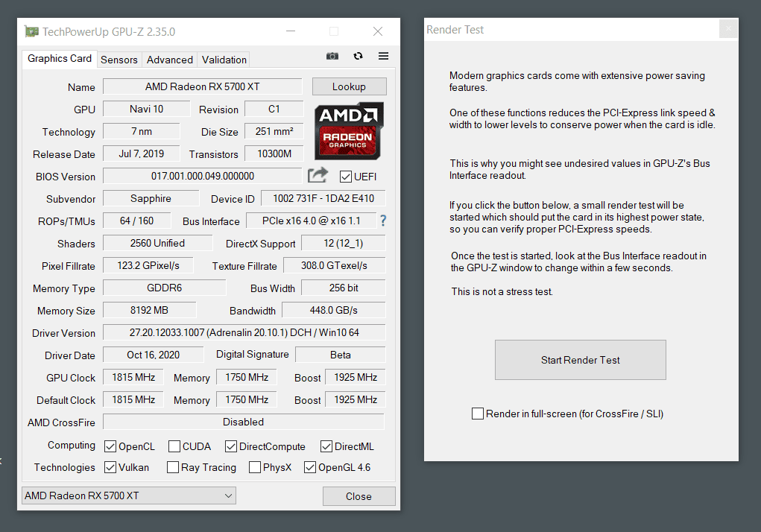Click the Close button in GPU-Z
The width and height of the screenshot is (761, 532).
359,496
